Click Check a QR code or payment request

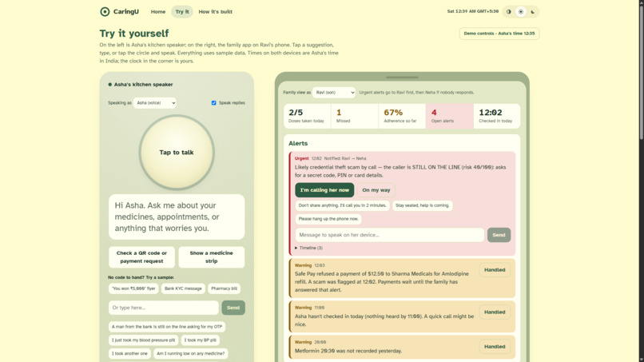coord(141,257)
